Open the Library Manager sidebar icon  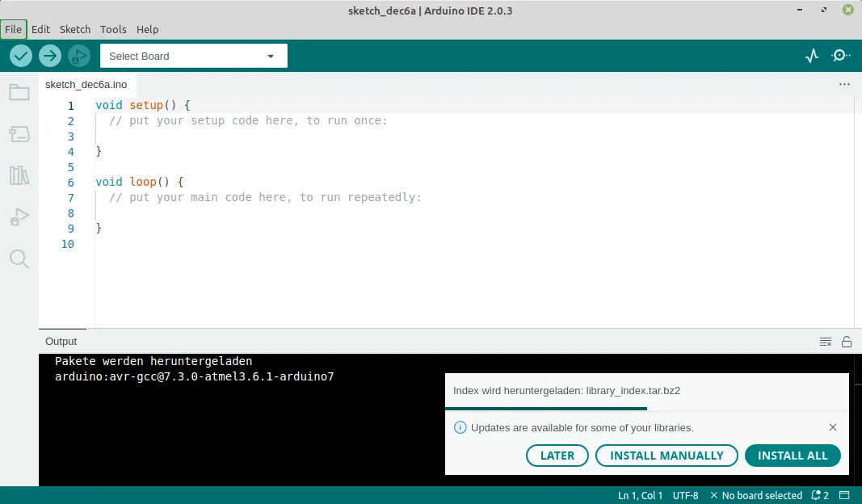pos(19,175)
